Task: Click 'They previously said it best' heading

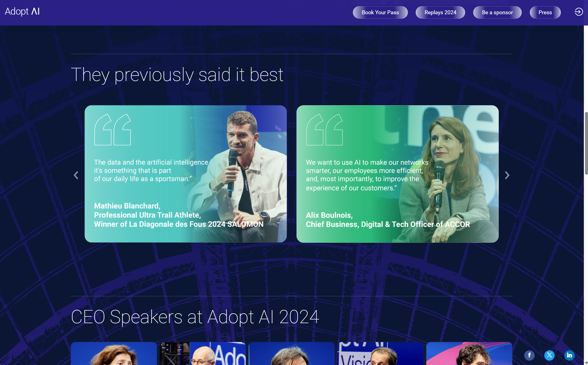Action: 177,75
